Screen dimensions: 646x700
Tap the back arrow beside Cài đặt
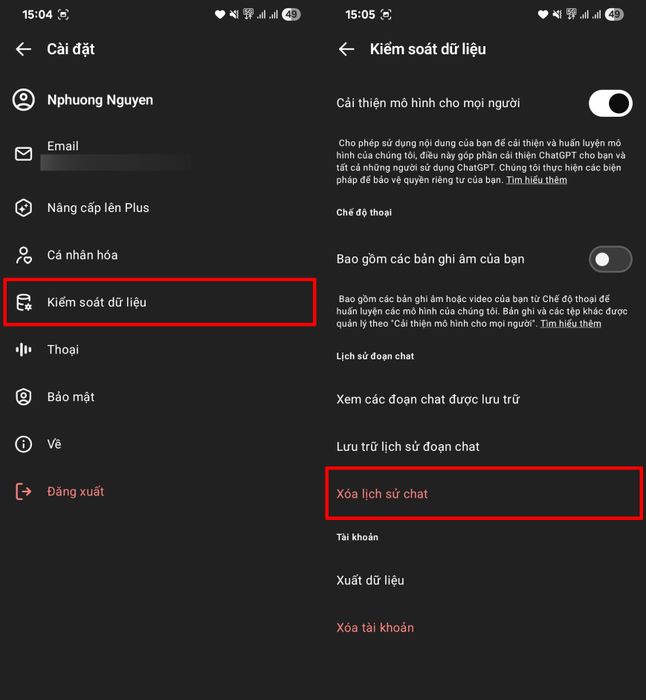tap(24, 49)
